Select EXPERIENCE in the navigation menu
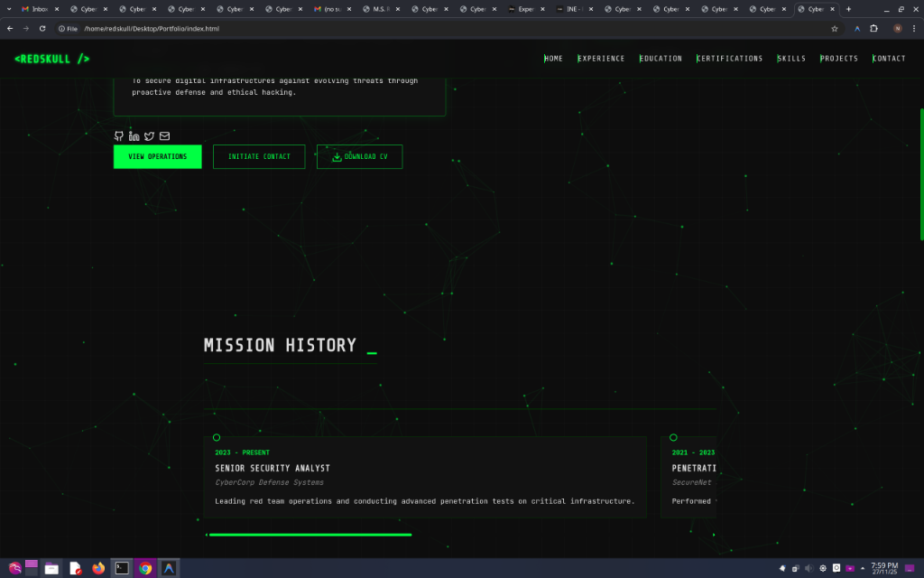Viewport: 924px width, 578px height. (x=601, y=58)
